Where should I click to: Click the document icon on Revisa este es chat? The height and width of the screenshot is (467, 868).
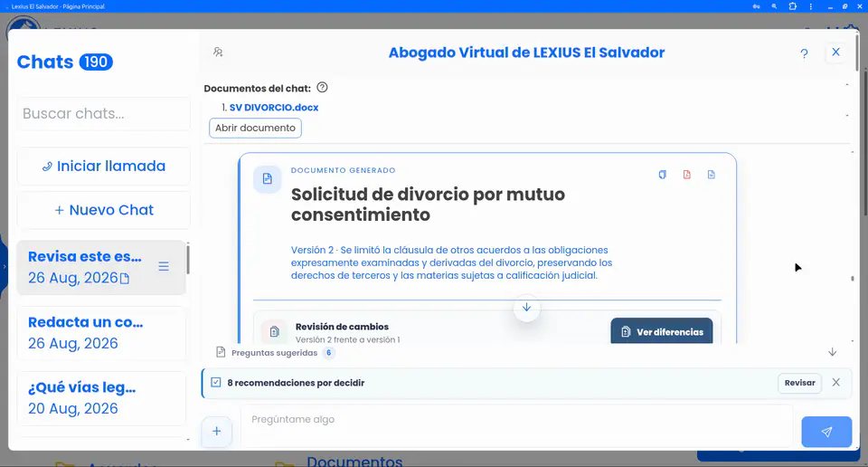(x=125, y=278)
